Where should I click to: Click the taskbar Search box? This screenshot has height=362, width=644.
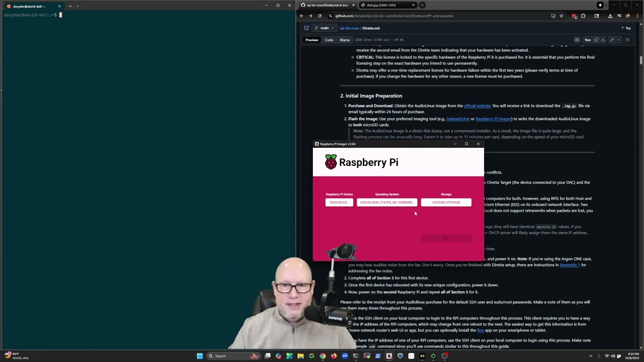234,356
